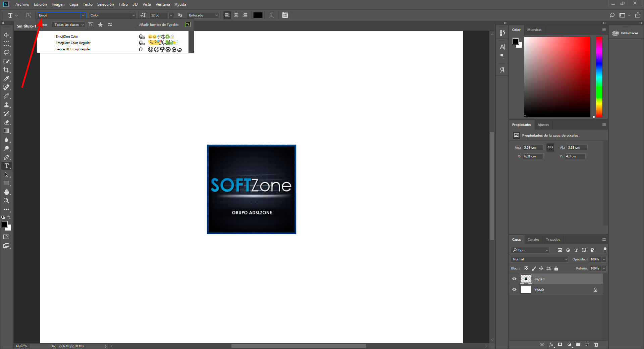Viewport: 644px width, 349px height.
Task: Select the Hand tool
Action: (x=6, y=192)
